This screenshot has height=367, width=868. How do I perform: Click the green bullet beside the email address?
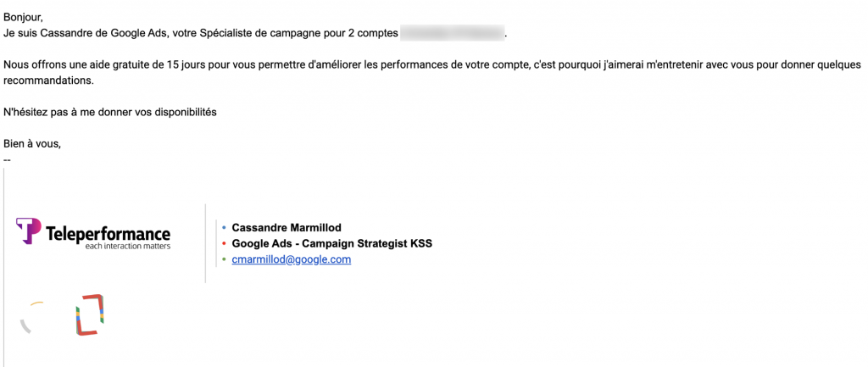224,260
